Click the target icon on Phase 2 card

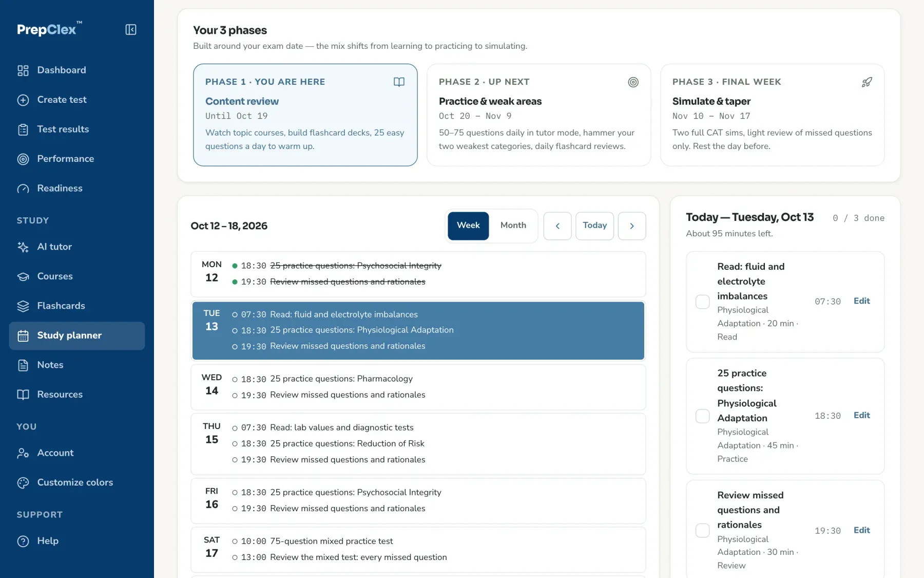click(633, 82)
